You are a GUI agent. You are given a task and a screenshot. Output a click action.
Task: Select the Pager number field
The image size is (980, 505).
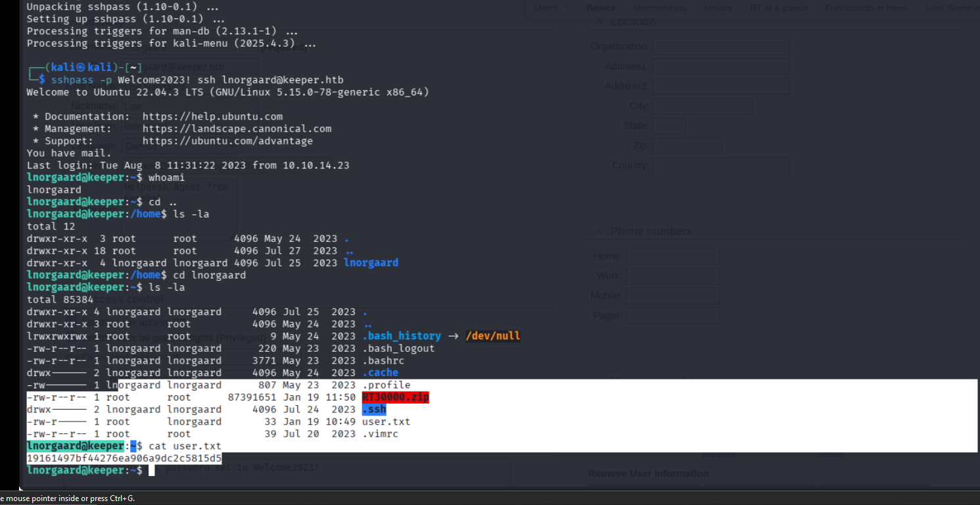click(672, 316)
